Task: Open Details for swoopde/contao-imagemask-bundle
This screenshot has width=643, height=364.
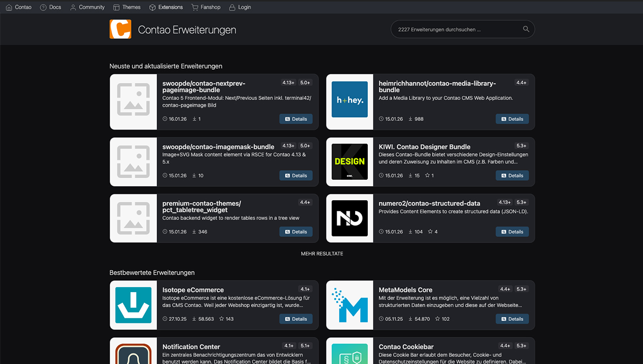Action: tap(296, 176)
